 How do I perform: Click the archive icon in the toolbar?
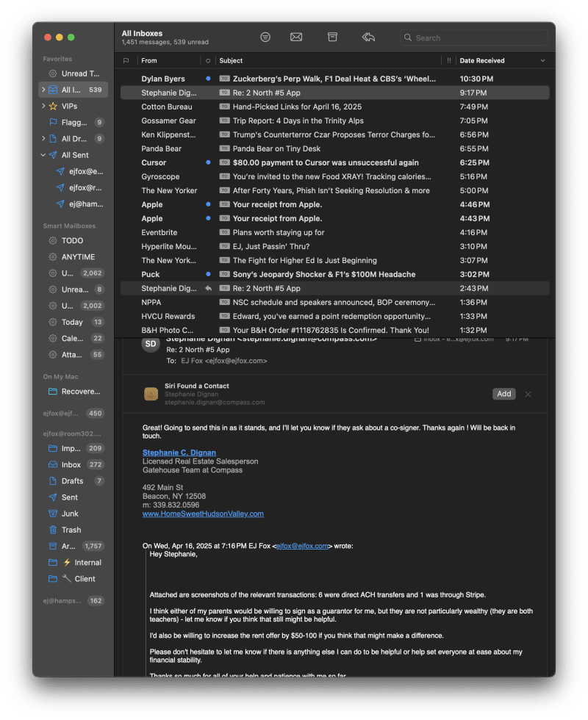(332, 37)
